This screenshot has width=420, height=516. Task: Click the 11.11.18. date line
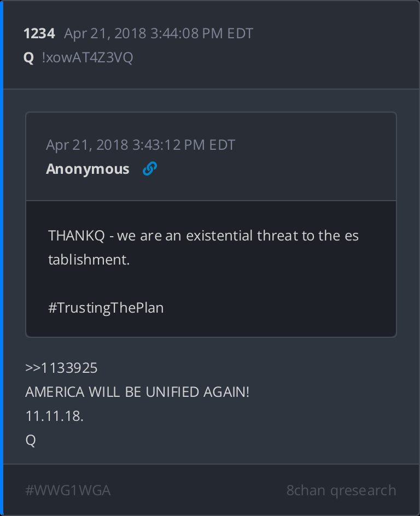(54, 416)
